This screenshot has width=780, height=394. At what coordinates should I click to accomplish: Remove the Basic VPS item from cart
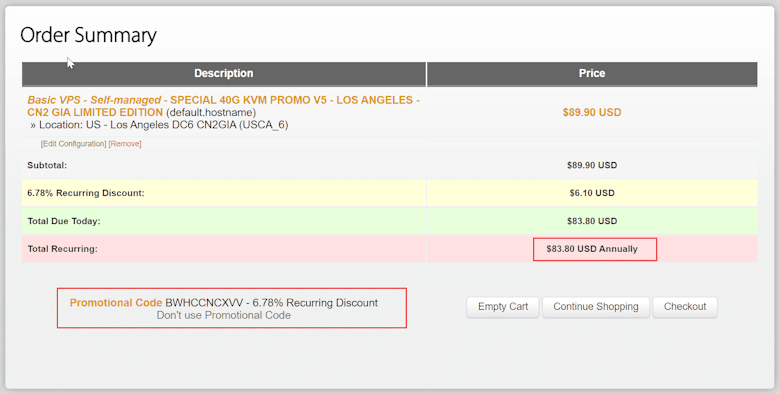pyautogui.click(x=125, y=144)
